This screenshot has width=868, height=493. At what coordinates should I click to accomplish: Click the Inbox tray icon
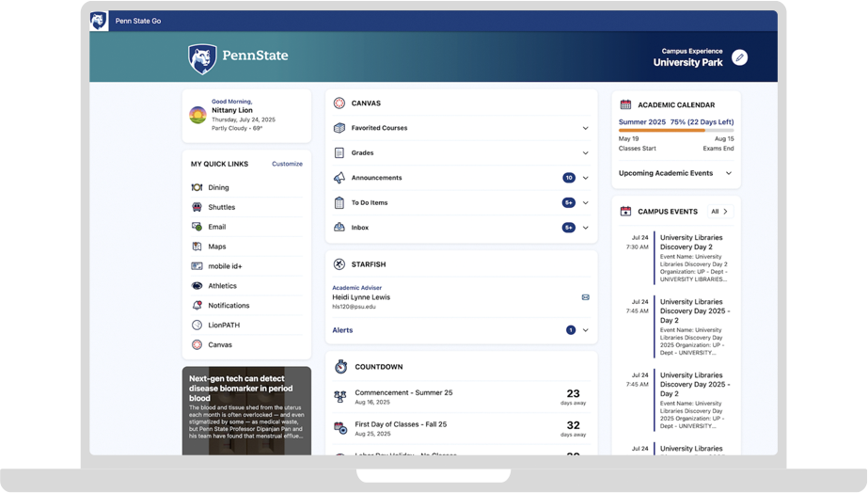click(339, 227)
